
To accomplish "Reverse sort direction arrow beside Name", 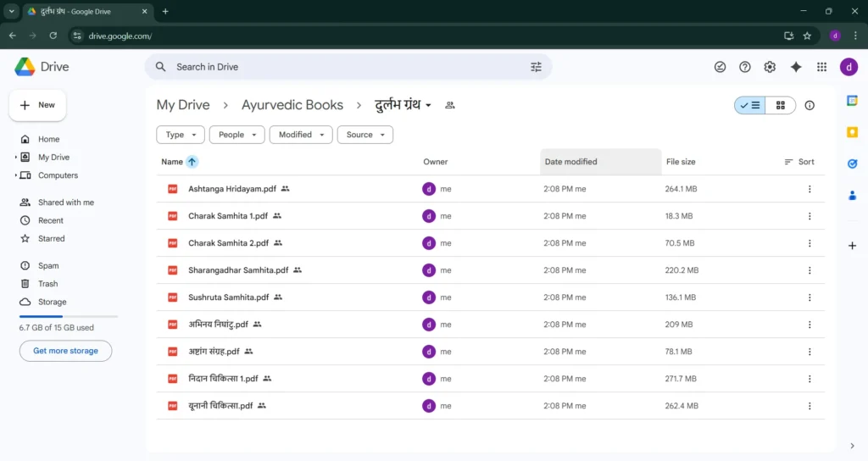I will tap(192, 162).
